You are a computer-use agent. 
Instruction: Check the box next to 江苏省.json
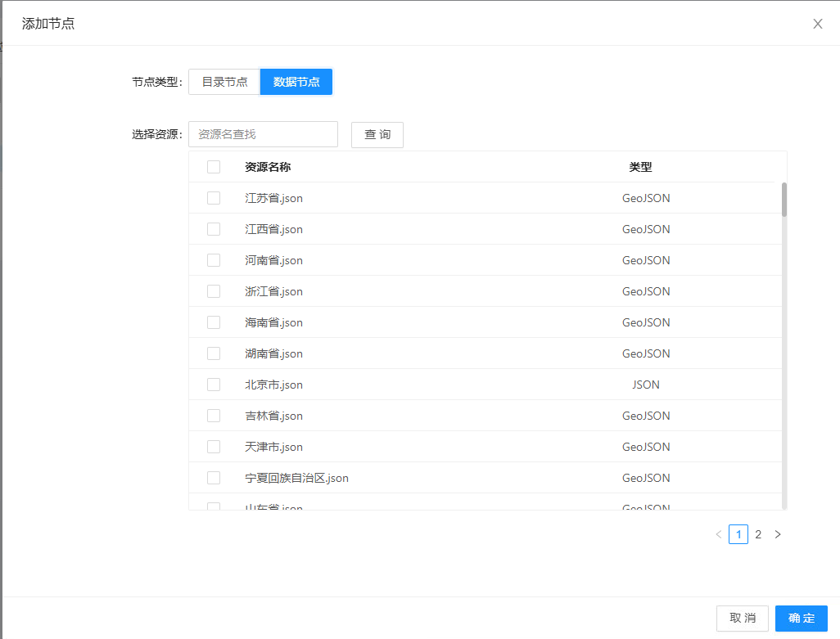coord(214,197)
